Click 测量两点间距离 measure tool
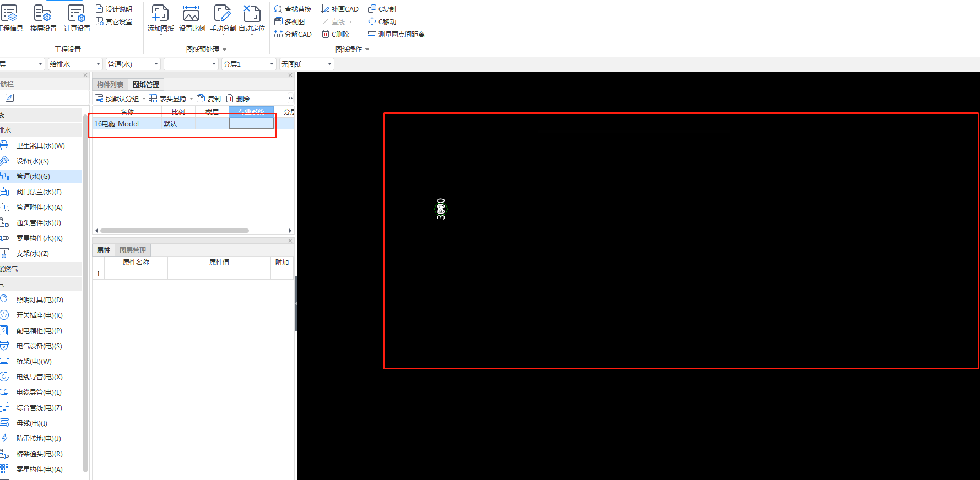Viewport: 980px width, 480px height. 396,34
